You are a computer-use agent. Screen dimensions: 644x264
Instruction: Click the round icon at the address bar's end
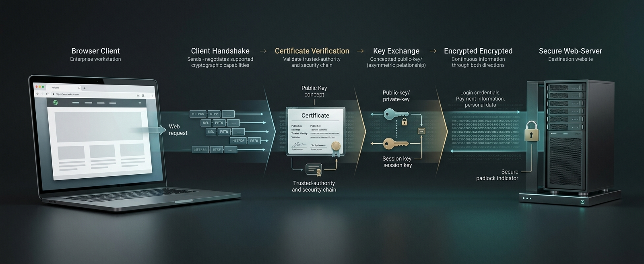(138, 95)
